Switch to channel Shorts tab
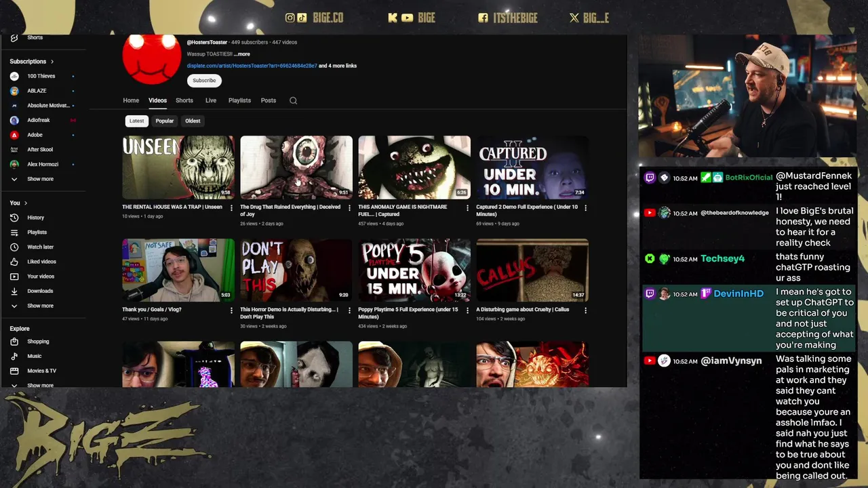868x488 pixels. point(184,100)
